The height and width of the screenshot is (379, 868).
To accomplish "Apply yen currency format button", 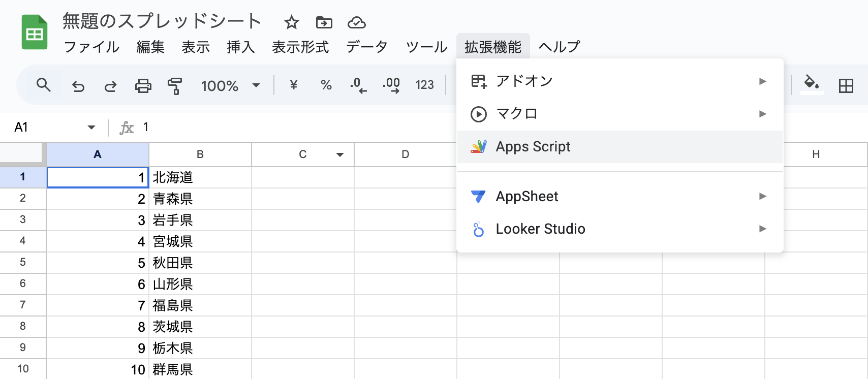I will pos(293,85).
